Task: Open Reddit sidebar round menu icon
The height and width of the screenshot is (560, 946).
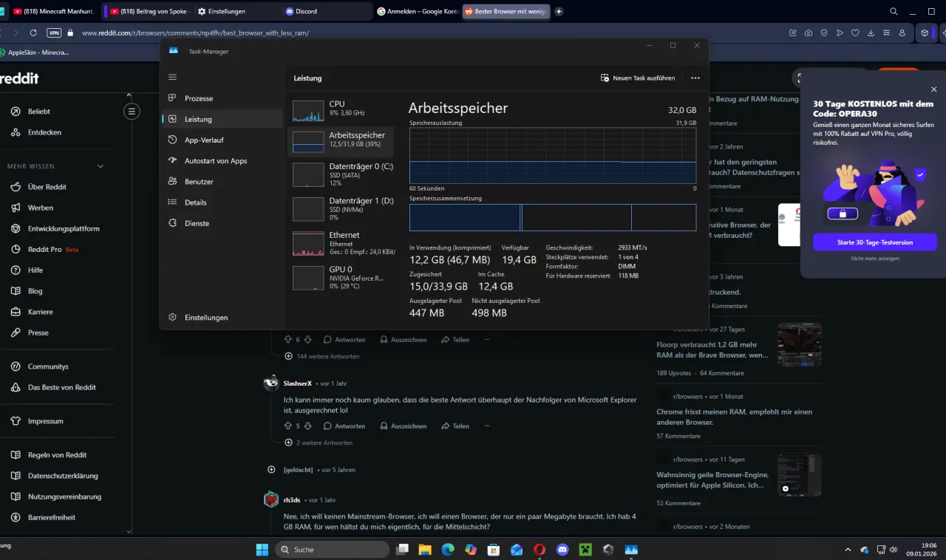Action: click(132, 111)
